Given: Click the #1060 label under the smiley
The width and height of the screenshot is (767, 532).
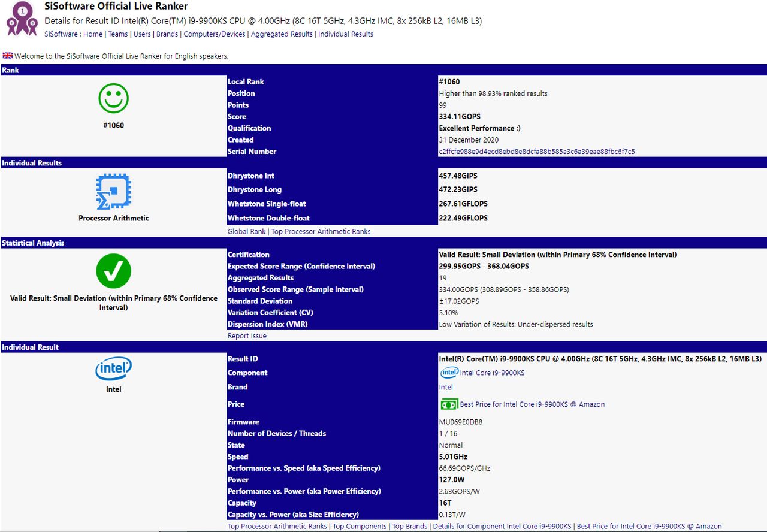Looking at the screenshot, I should 114,125.
